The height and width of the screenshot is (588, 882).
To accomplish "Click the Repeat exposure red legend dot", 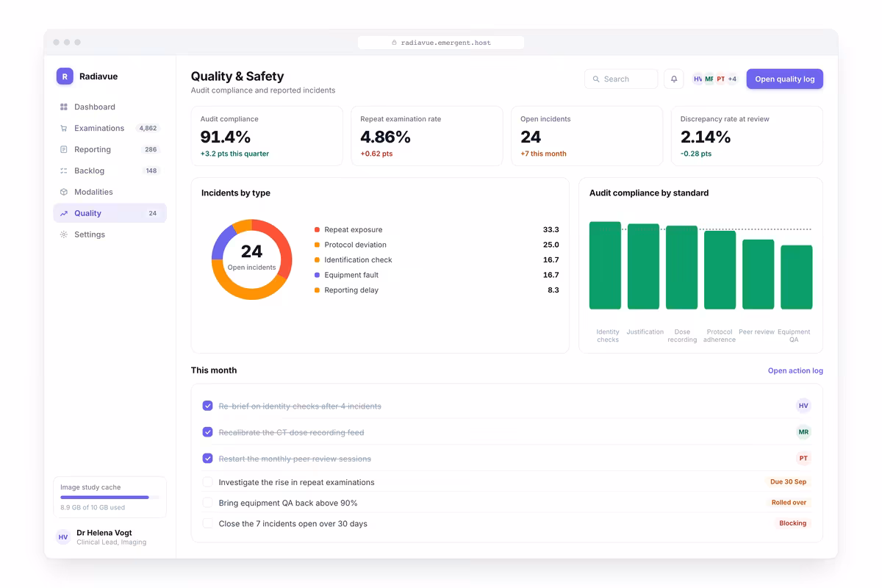I will [x=317, y=230].
